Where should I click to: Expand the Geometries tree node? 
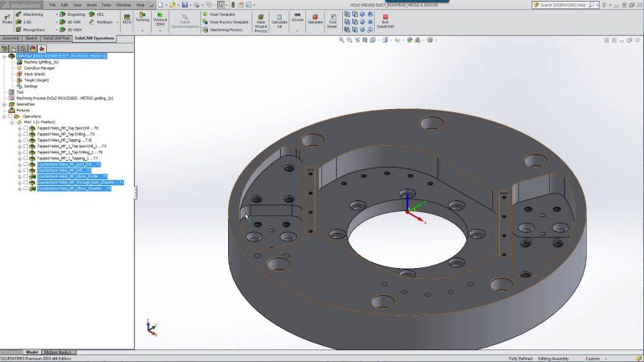pyautogui.click(x=4, y=104)
